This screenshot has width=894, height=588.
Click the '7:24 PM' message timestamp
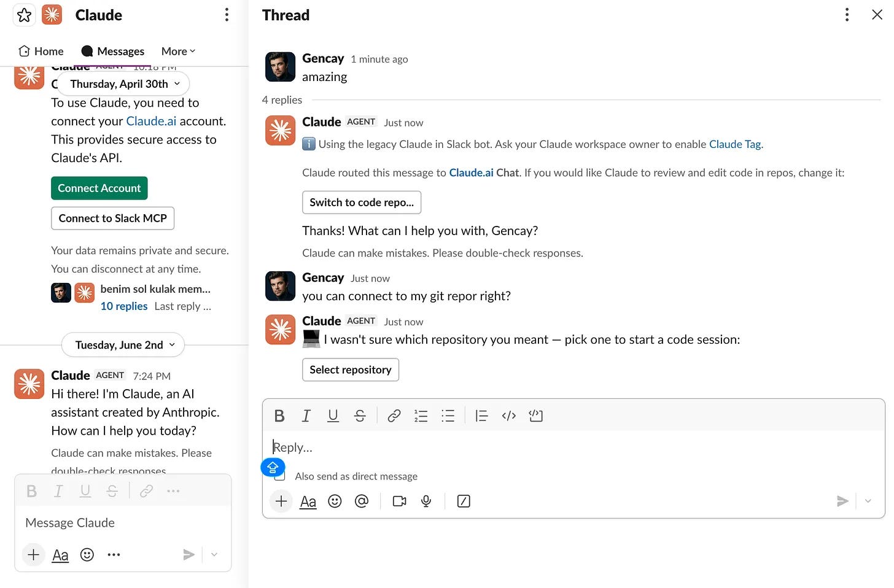pyautogui.click(x=152, y=376)
